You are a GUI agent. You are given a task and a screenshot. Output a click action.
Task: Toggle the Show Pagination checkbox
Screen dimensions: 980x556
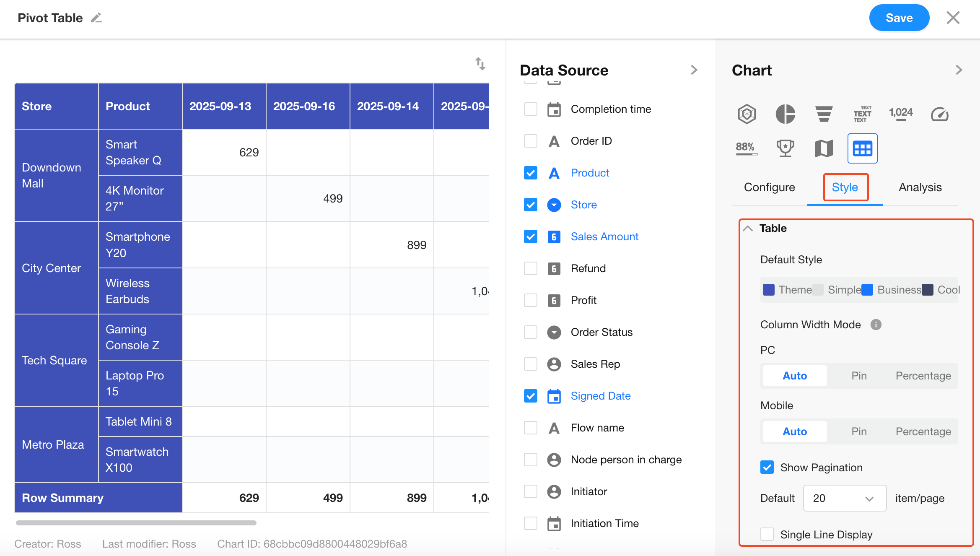767,467
